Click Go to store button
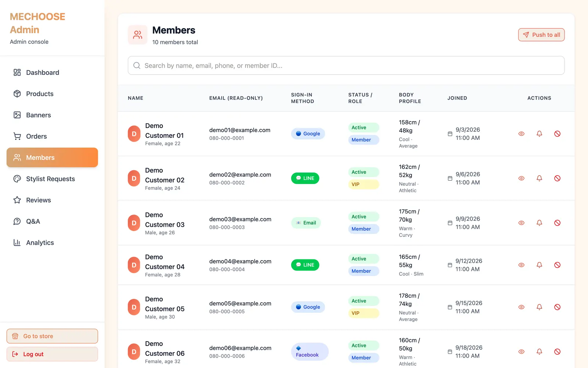This screenshot has height=368, width=588. pyautogui.click(x=52, y=336)
